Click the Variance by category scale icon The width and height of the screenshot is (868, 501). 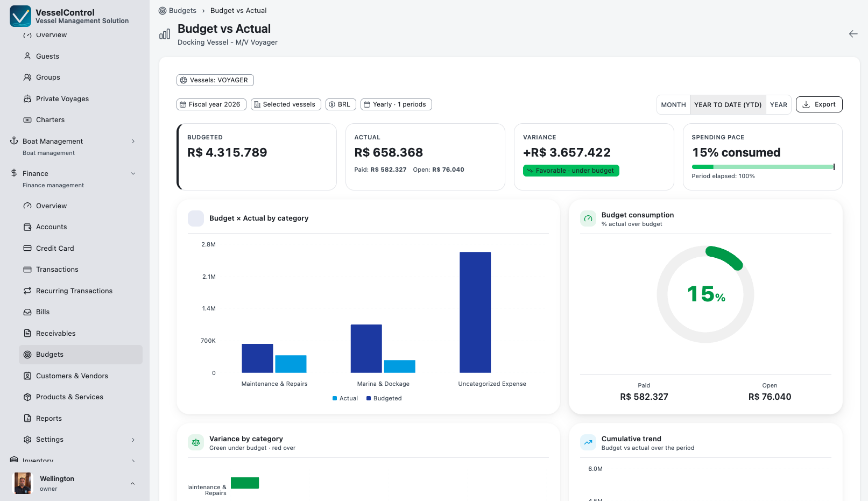196,442
